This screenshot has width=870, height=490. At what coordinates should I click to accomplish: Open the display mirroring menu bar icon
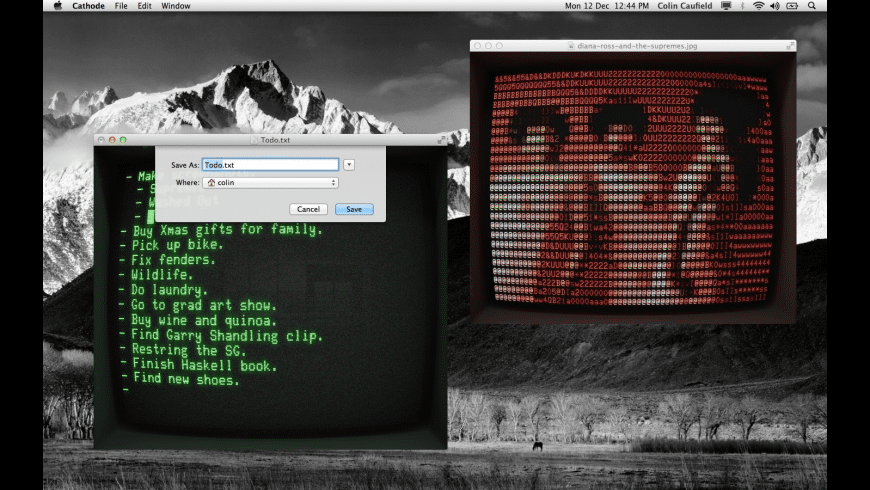pos(726,6)
